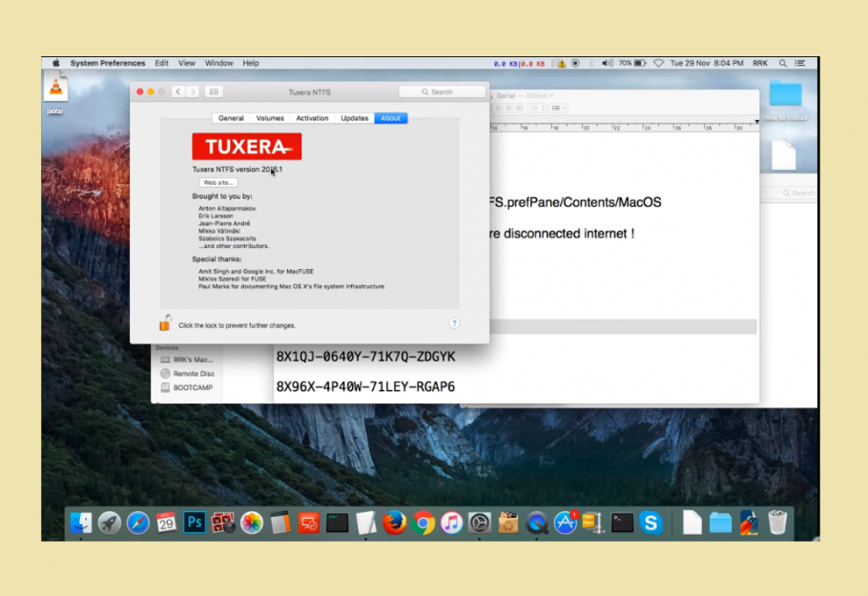Open Notification Center in menu bar
Viewport: 868px width, 596px height.
click(x=800, y=63)
